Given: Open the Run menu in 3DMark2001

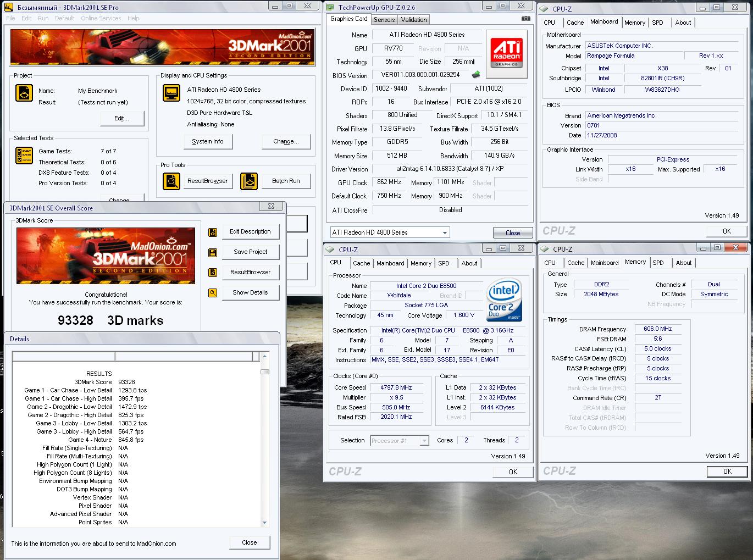Looking at the screenshot, I should (43, 18).
